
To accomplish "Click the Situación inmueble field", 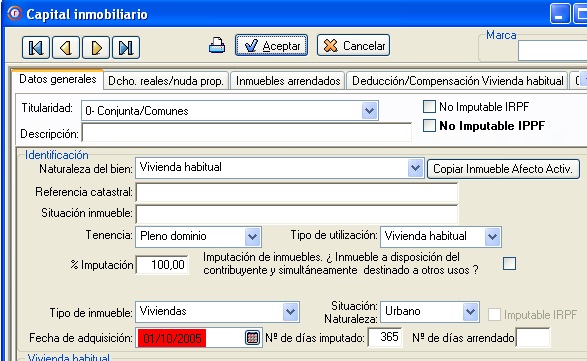I will pos(297,214).
